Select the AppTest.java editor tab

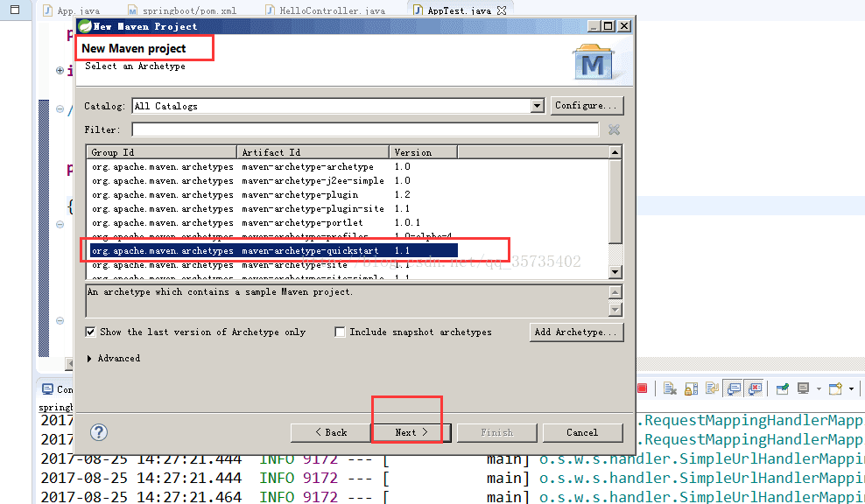click(460, 10)
